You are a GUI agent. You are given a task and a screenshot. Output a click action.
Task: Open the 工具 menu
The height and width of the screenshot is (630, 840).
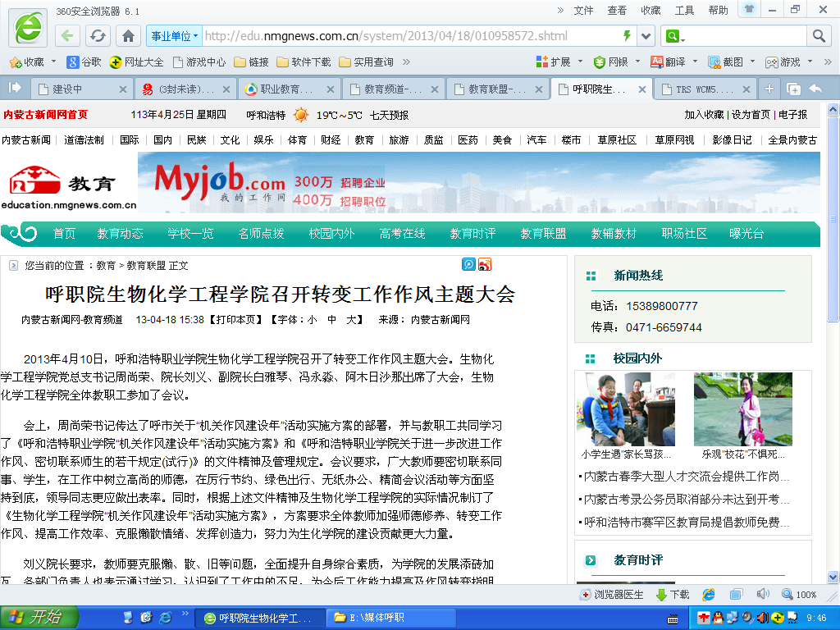click(x=683, y=10)
